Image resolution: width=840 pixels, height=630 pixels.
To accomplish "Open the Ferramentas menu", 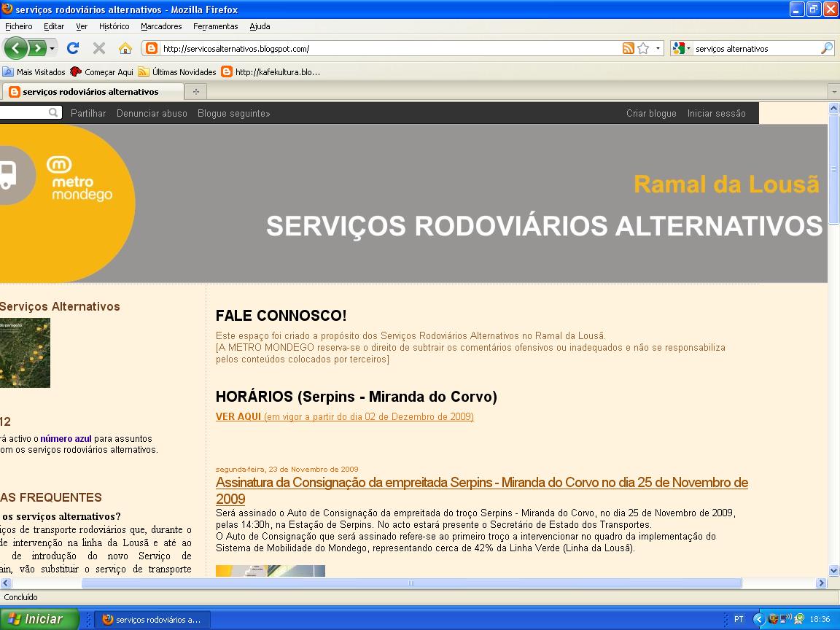I will tap(215, 26).
